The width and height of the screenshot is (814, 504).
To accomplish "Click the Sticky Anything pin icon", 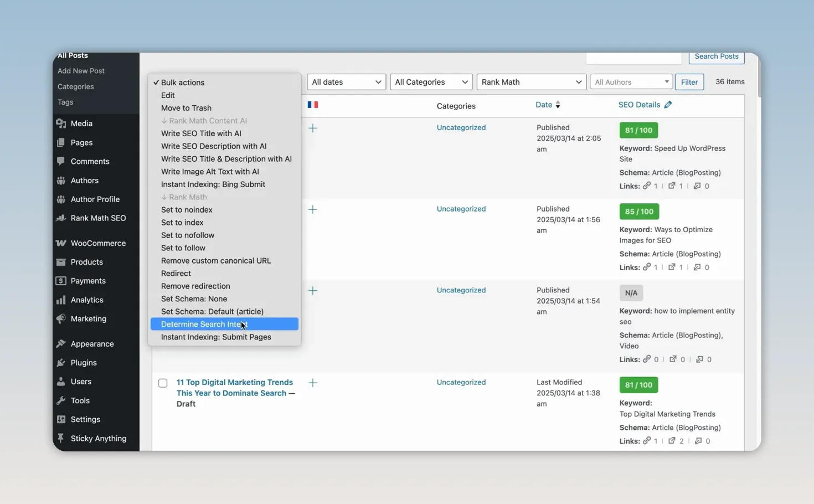I will tap(61, 438).
